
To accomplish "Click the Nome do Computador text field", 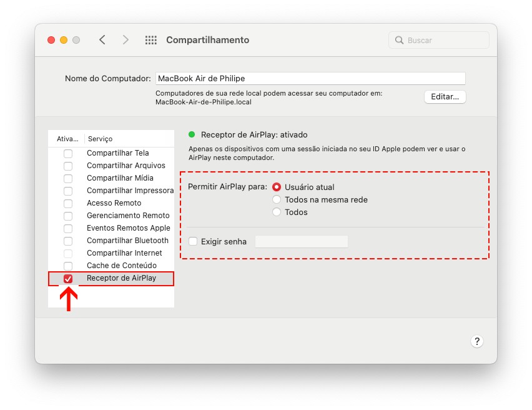I will point(310,79).
